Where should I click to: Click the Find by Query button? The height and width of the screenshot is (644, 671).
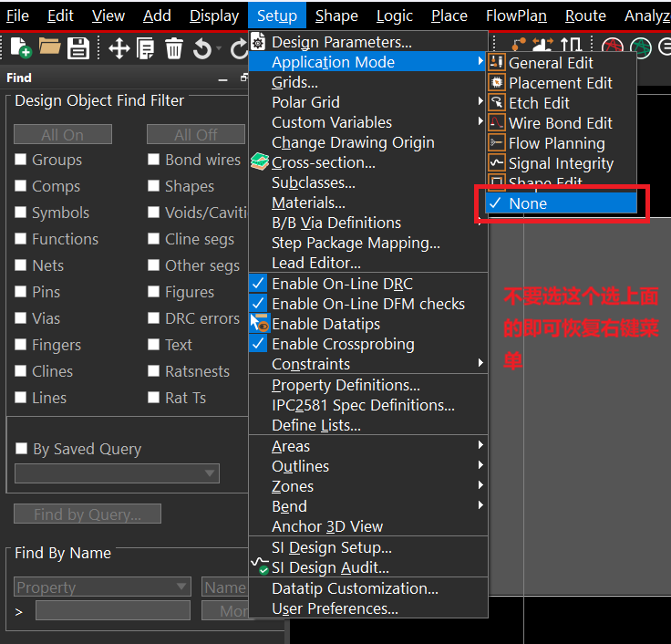(x=88, y=514)
